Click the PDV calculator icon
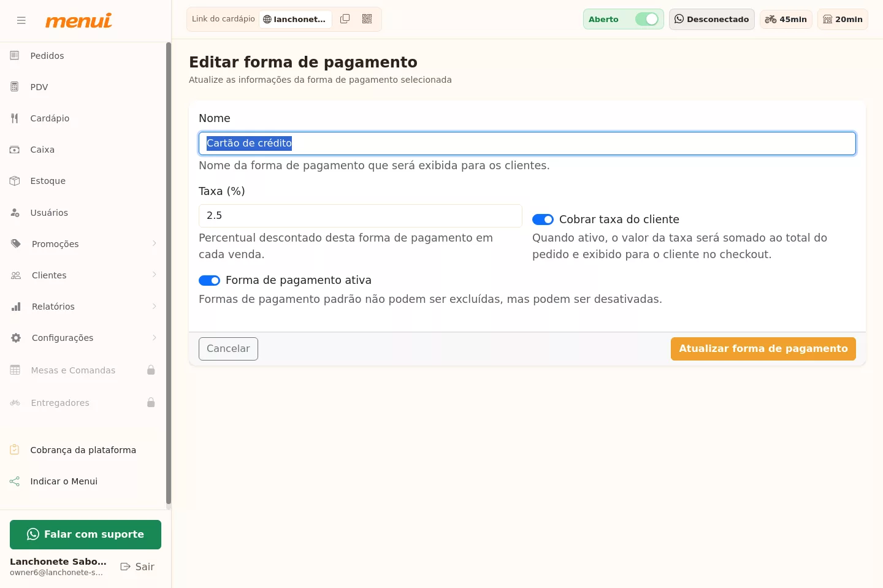 [15, 87]
